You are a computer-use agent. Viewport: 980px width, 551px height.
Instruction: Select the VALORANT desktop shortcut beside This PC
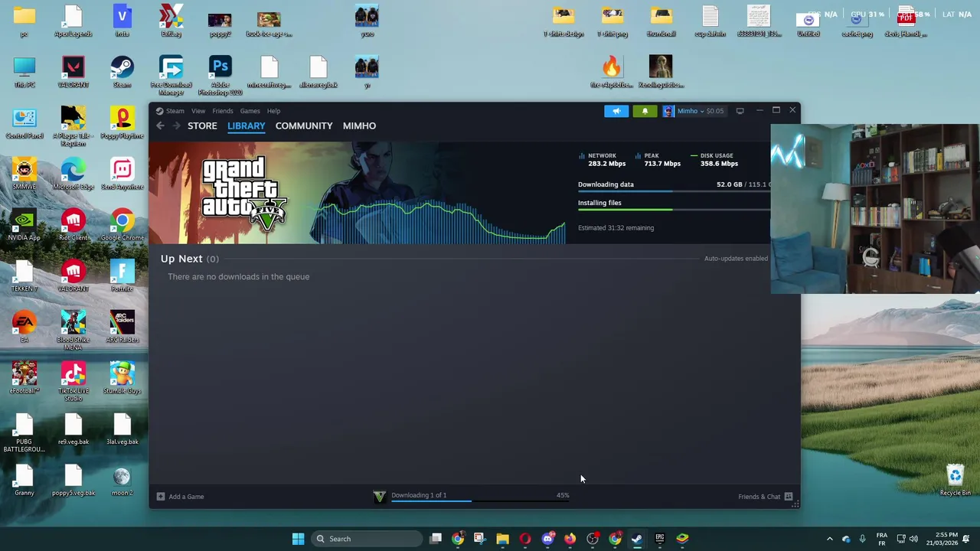73,72
